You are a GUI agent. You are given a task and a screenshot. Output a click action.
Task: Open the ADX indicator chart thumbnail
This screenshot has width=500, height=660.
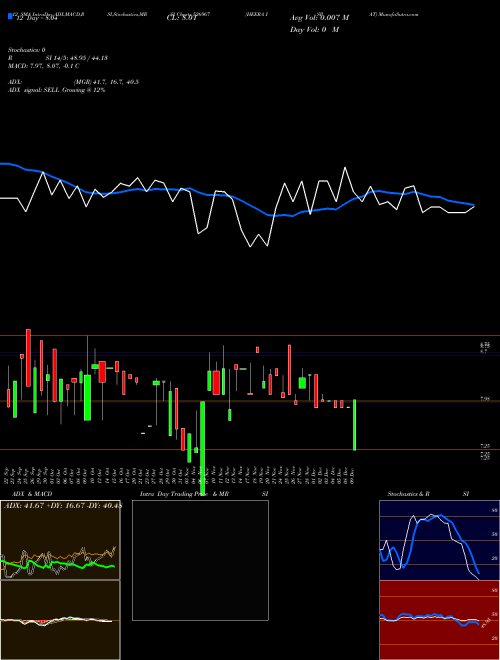[60, 540]
